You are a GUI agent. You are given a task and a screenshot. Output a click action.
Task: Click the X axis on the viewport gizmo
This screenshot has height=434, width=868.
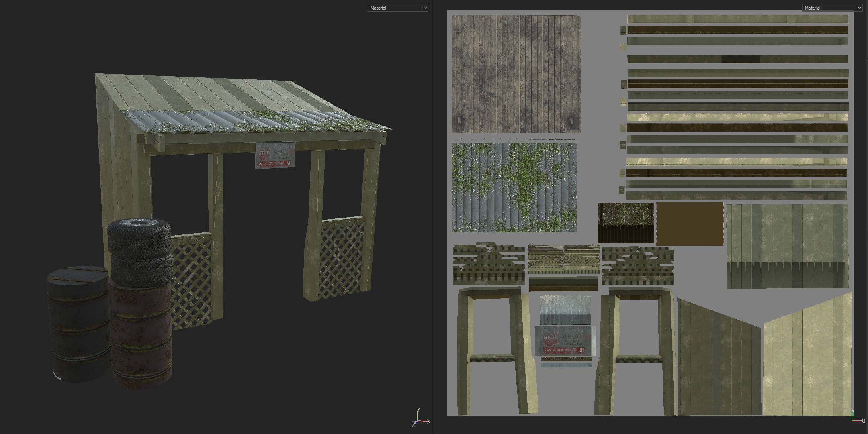428,421
